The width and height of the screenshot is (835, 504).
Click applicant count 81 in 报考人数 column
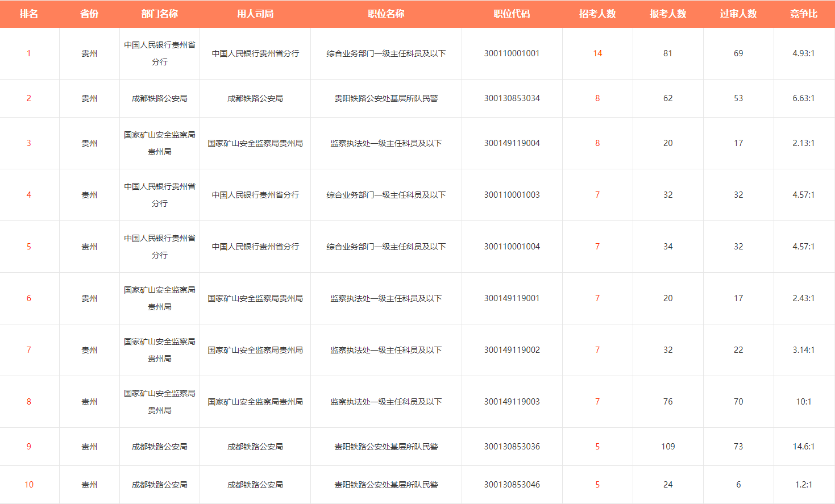point(668,53)
